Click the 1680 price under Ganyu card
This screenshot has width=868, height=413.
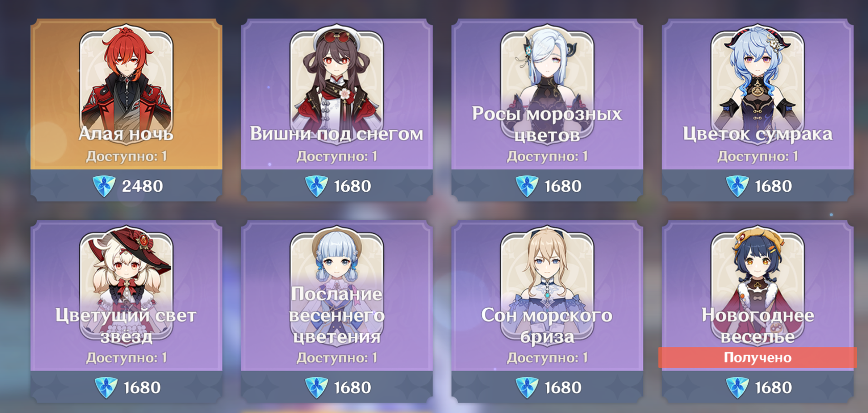coord(773,186)
